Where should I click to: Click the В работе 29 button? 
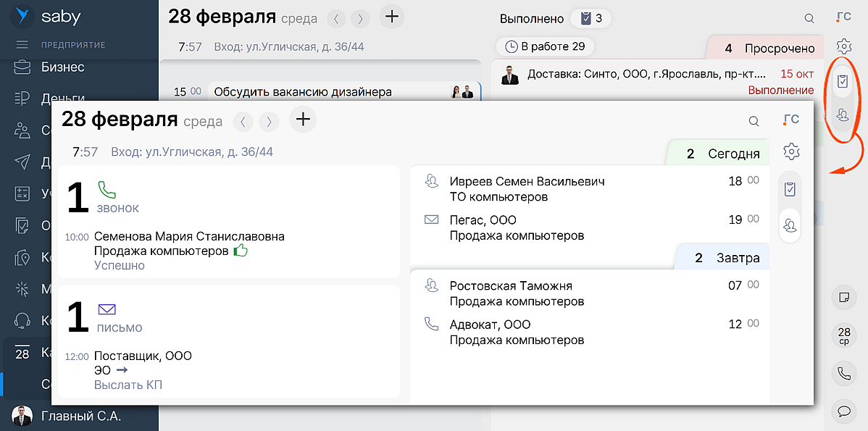(x=545, y=46)
